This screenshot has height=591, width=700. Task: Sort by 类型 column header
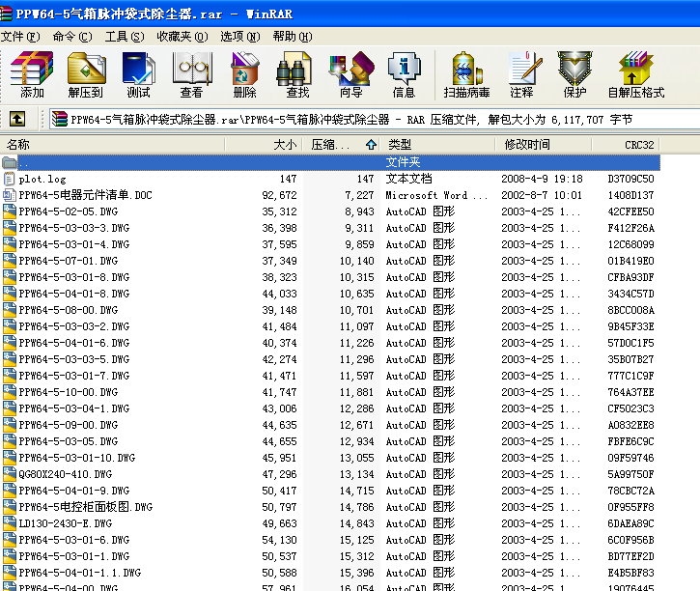coord(438,145)
